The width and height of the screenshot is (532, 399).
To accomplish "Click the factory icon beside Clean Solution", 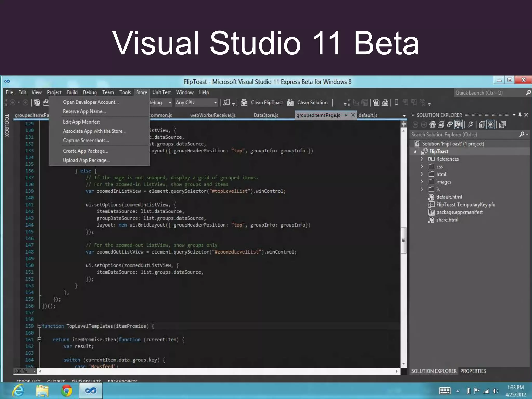I will (290, 103).
